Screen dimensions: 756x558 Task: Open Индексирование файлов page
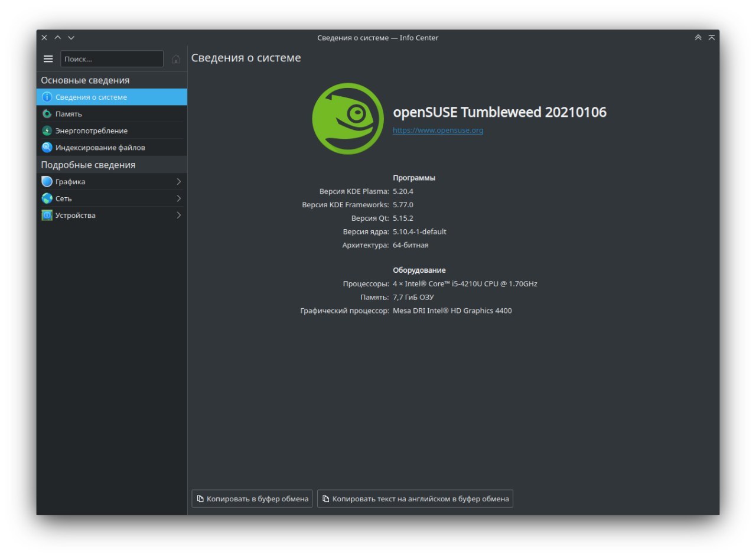(x=112, y=147)
